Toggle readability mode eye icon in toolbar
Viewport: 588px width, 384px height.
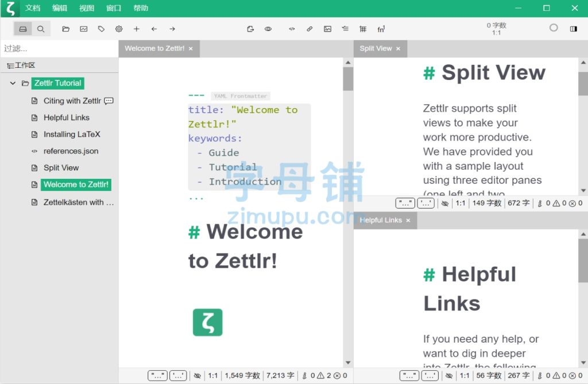[268, 29]
